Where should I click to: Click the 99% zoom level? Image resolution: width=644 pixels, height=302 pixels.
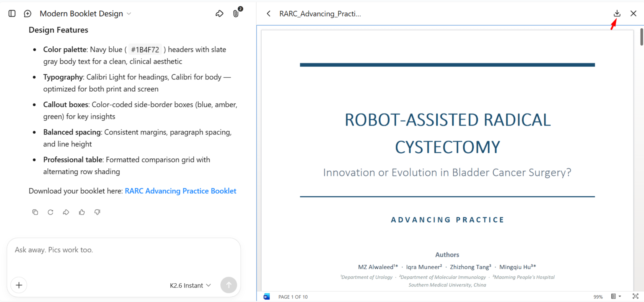(x=598, y=297)
